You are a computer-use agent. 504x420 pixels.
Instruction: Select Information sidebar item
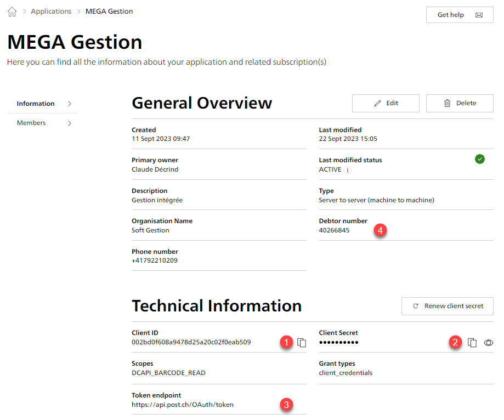click(42, 104)
